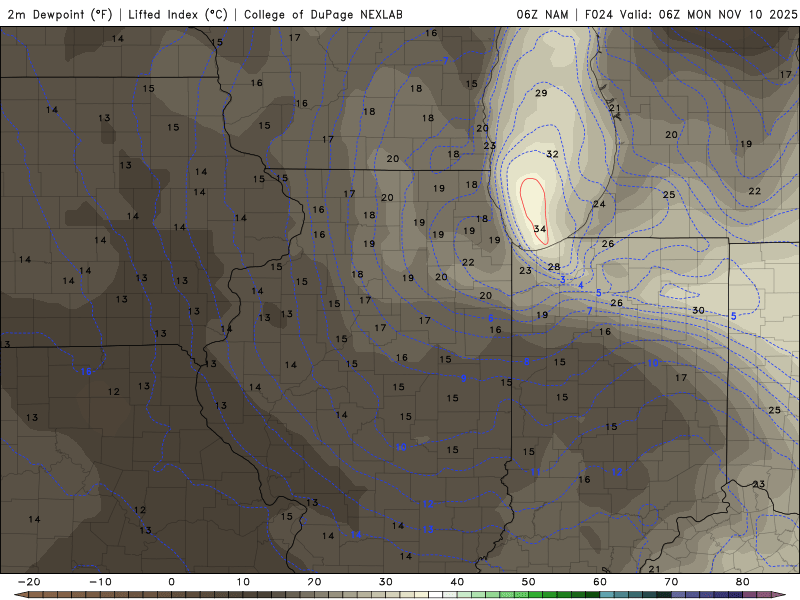Click the 28 dewpoint value on the map
This screenshot has height=600, width=800.
(x=554, y=266)
